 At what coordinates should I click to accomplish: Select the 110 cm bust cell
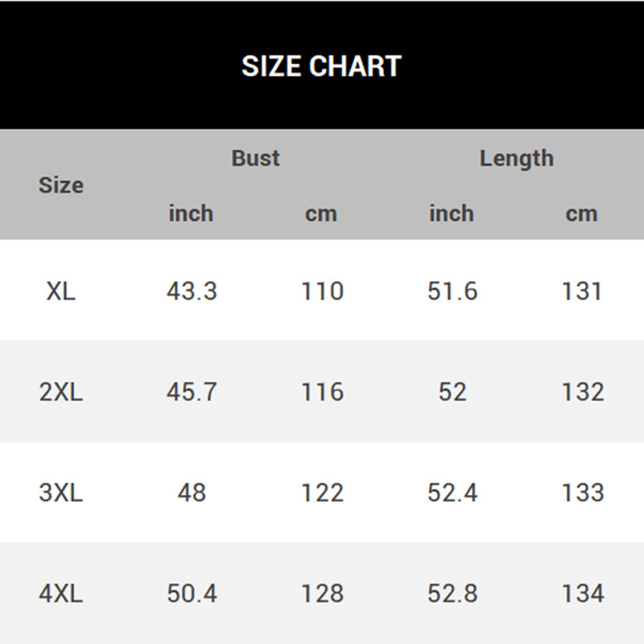click(x=322, y=291)
